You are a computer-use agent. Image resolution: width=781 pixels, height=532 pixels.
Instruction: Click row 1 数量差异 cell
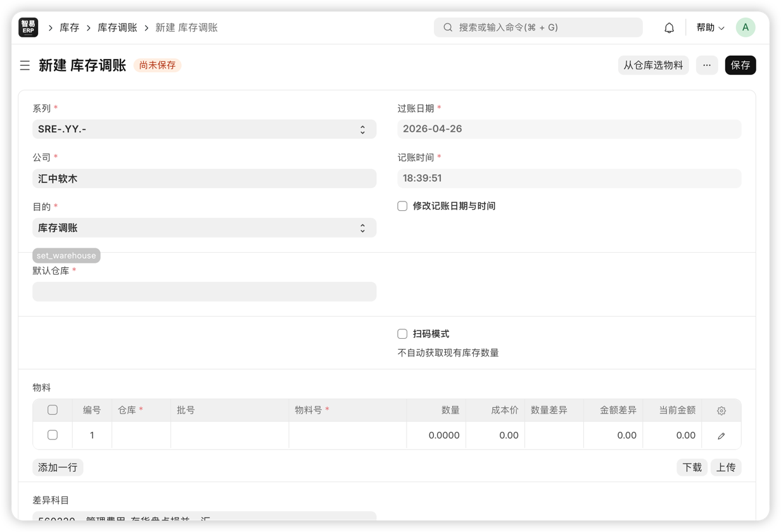click(554, 436)
